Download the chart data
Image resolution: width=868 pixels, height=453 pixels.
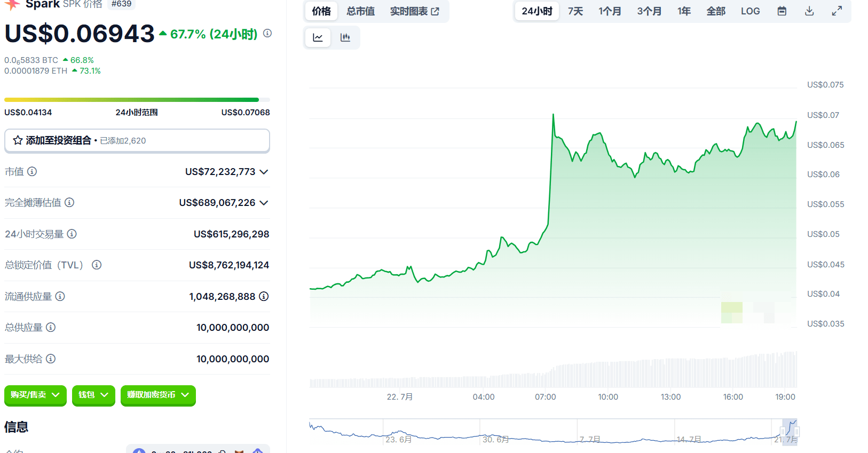tap(809, 11)
